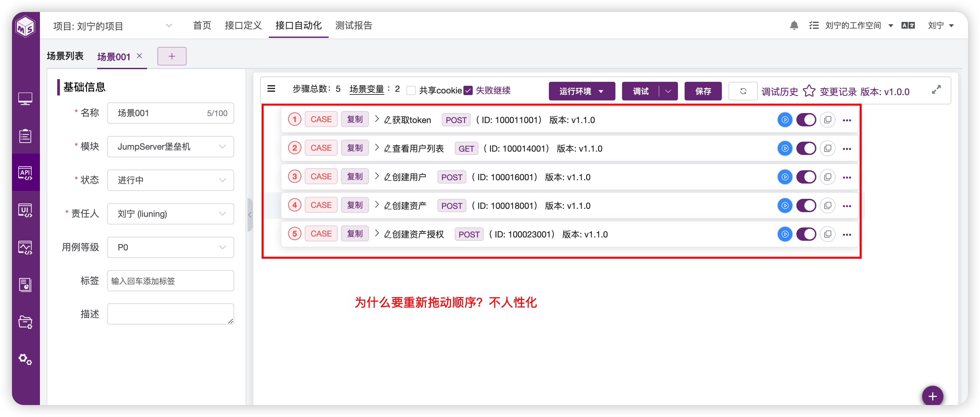980x417 pixels.
Task: Open the notification bell
Action: 794,25
